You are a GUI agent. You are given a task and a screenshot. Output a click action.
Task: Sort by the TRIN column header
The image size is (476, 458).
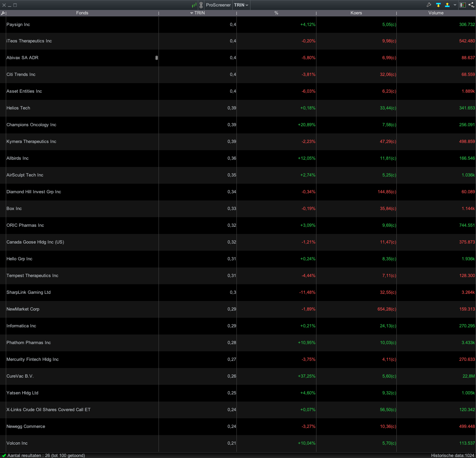coord(198,13)
